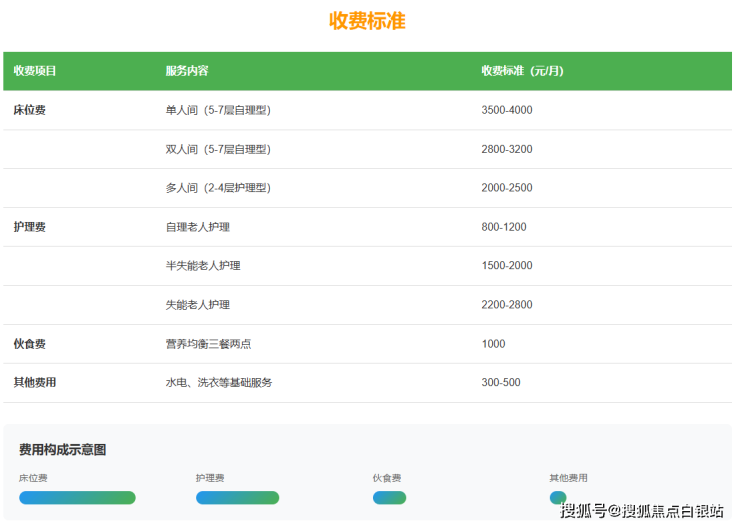The image size is (740, 527).
Task: Click the 费用构成示意图 section heading
Action: click(x=62, y=450)
